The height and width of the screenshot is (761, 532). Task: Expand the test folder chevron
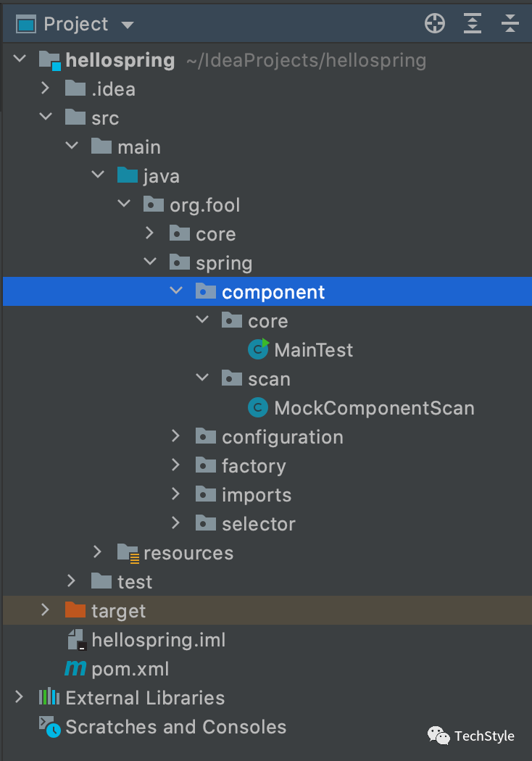click(71, 581)
